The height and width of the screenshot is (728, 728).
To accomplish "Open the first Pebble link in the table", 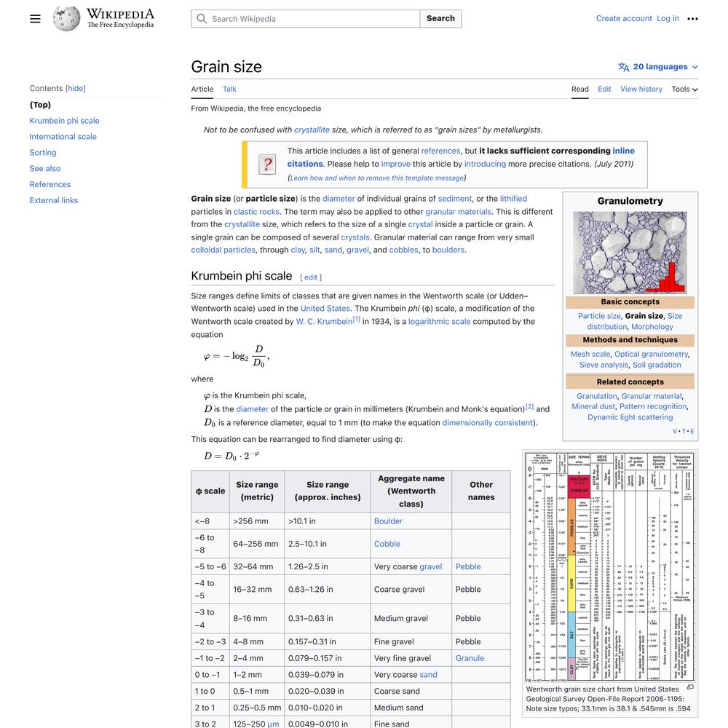I will coord(468,566).
